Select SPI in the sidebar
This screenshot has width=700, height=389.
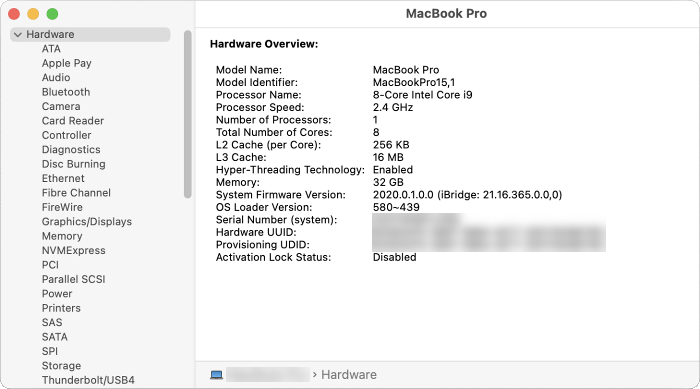coord(50,351)
